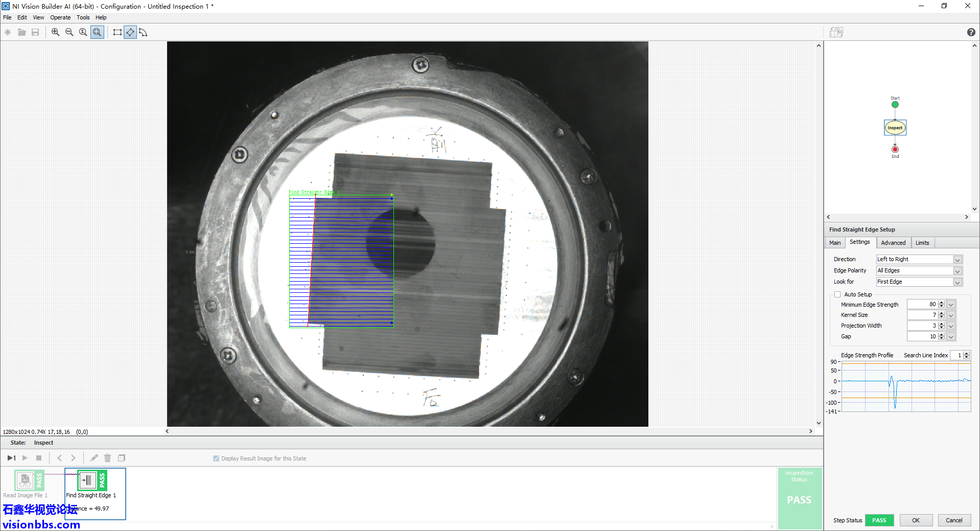This screenshot has width=980, height=531.
Task: Switch to the Advanced tab
Action: tap(893, 243)
